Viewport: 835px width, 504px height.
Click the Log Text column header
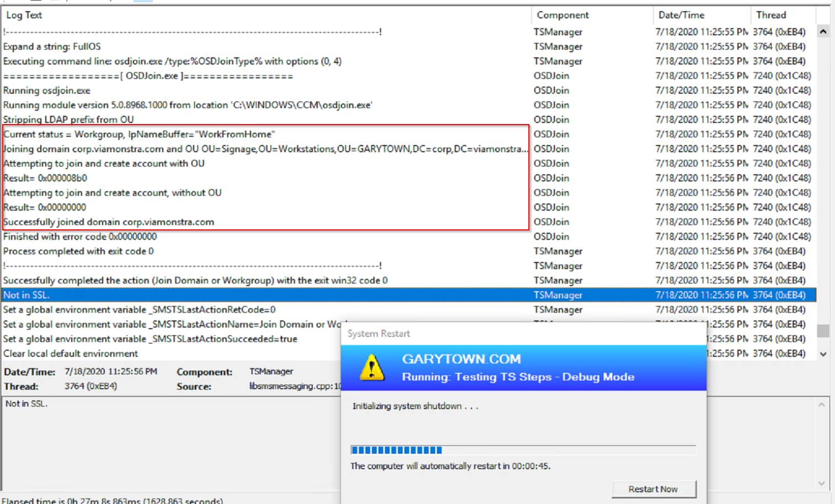tap(24, 15)
